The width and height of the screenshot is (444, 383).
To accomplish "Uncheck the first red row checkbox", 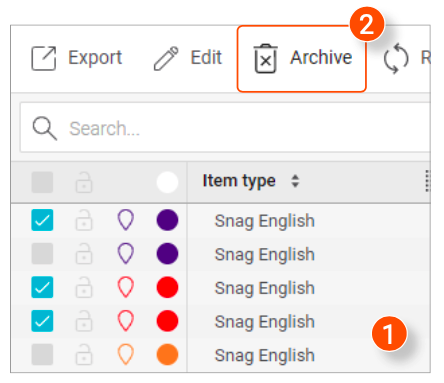I will click(x=42, y=287).
